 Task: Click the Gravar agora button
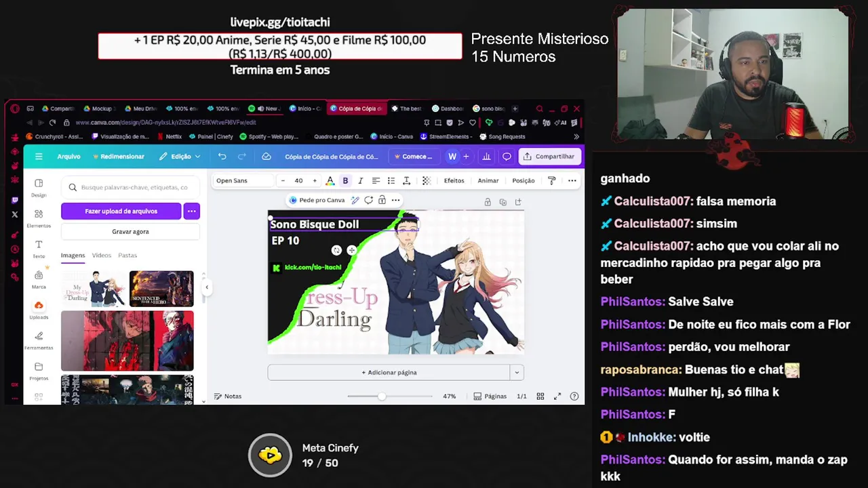130,232
